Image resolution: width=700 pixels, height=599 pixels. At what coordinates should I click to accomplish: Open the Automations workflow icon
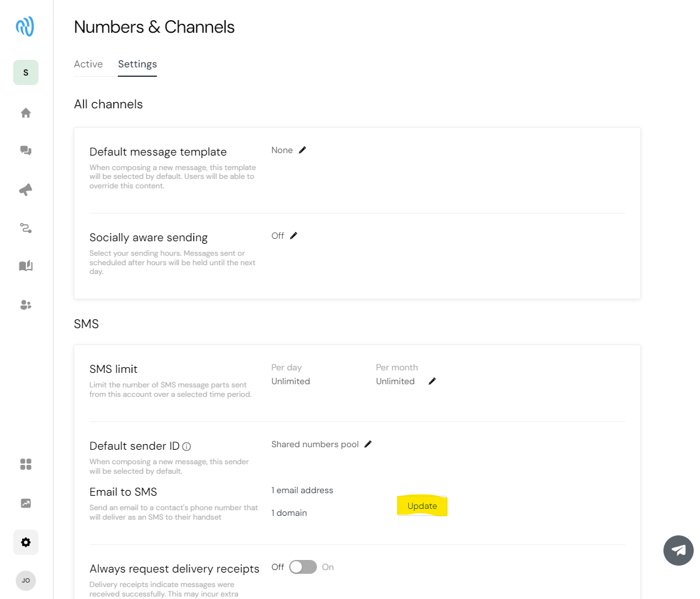click(25, 227)
